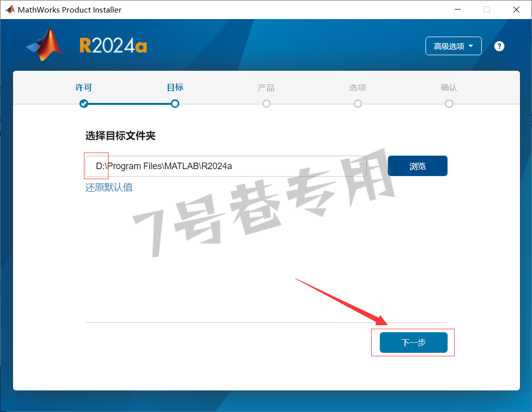Screen dimensions: 532x412
Task: Click the 选项 step circle marker
Action: (358, 104)
